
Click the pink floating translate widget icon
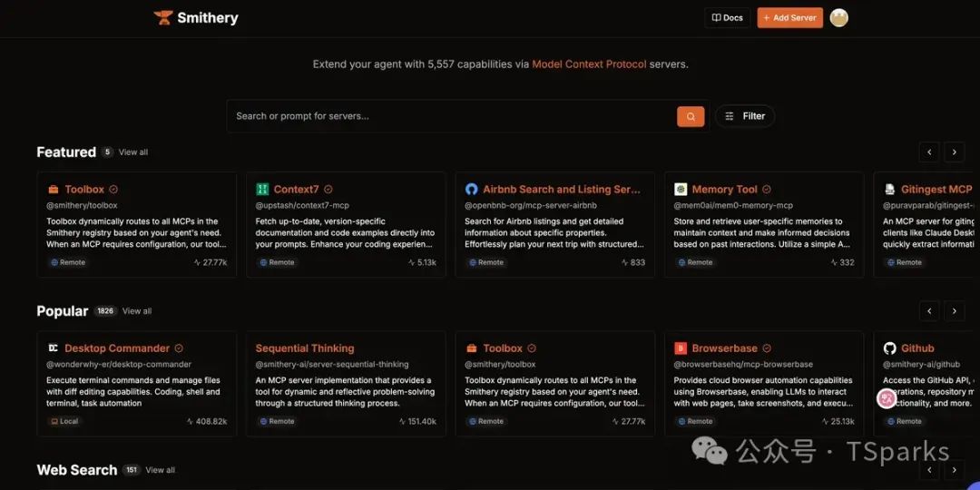[x=887, y=398]
